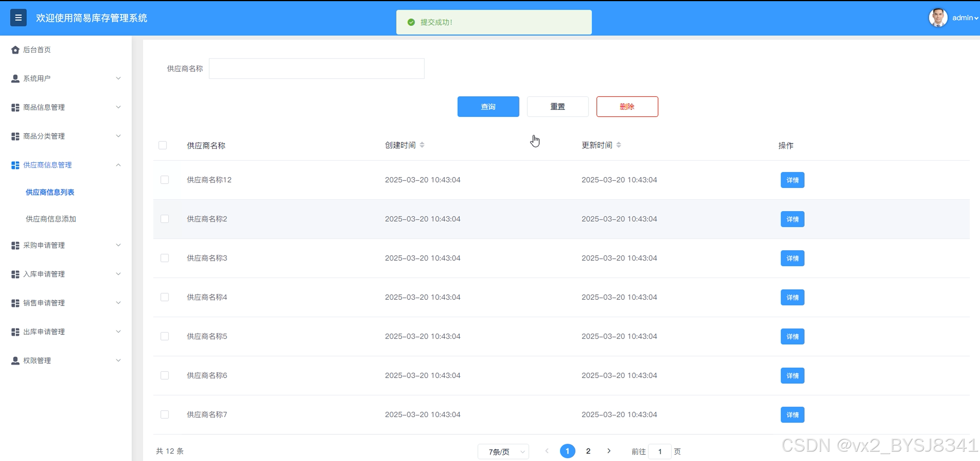This screenshot has width=980, height=461.
Task: Click the user icon beside 系统用户
Action: coord(15,79)
